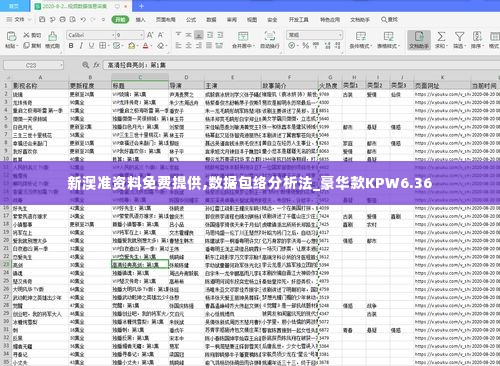Screen dimensions: 500x366
Task: Toggle Italic formatting
Action: pos(81,46)
